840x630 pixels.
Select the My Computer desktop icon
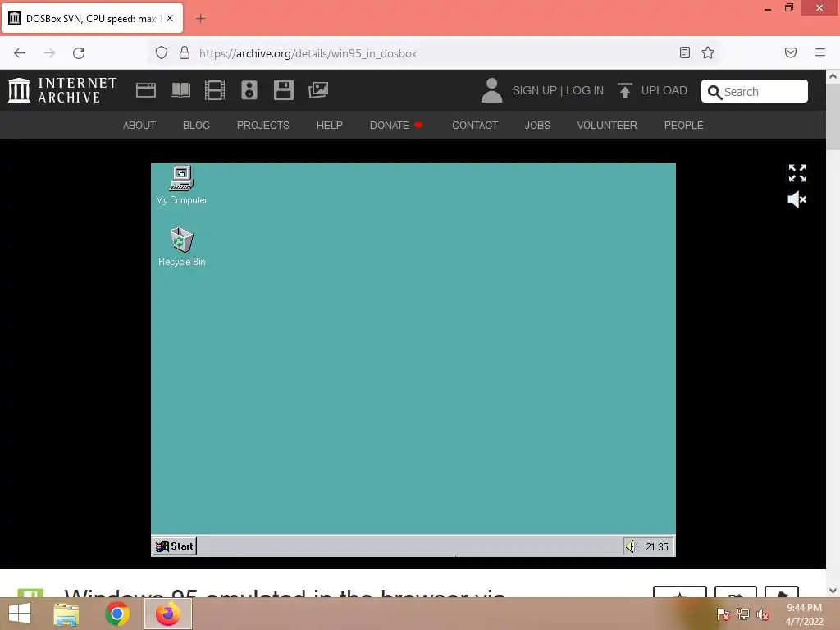pos(181,185)
